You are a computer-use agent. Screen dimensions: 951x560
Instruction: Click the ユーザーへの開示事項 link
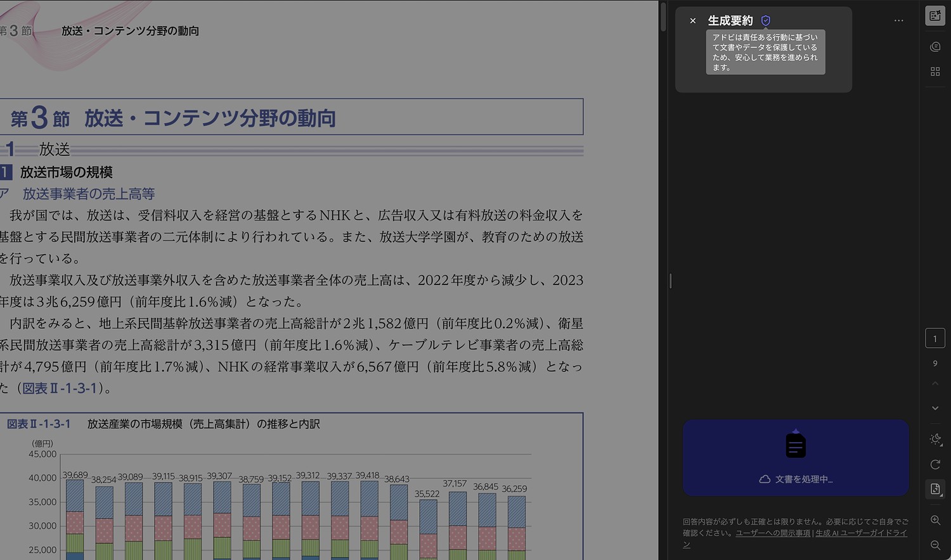pos(772,533)
